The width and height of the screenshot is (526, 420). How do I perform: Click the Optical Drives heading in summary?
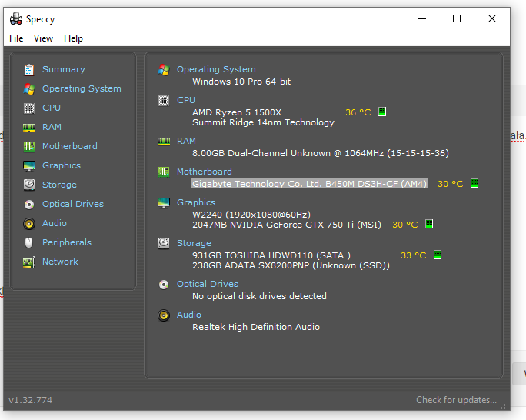point(208,284)
